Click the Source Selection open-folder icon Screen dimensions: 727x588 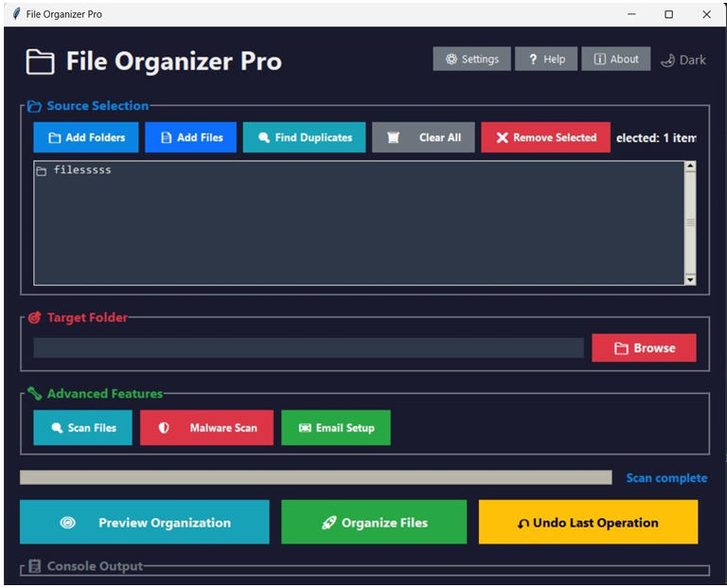34,106
